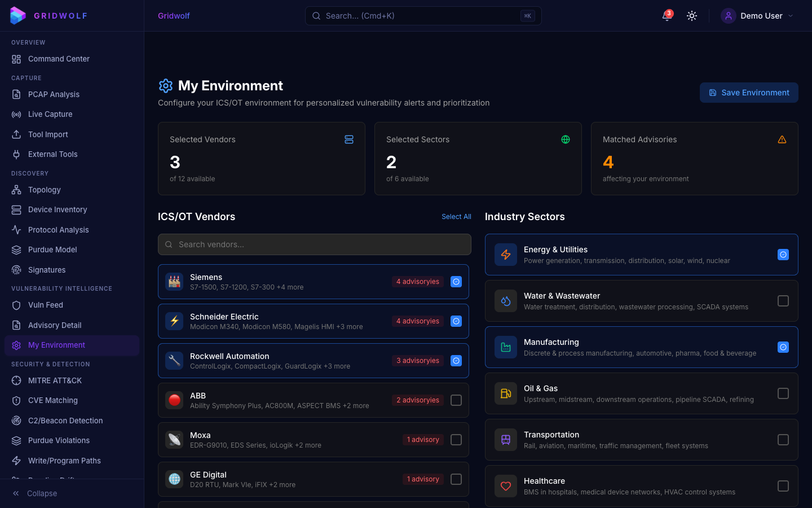The height and width of the screenshot is (508, 812).
Task: Click the Matched Advisories warning triangle icon
Action: coord(782,139)
